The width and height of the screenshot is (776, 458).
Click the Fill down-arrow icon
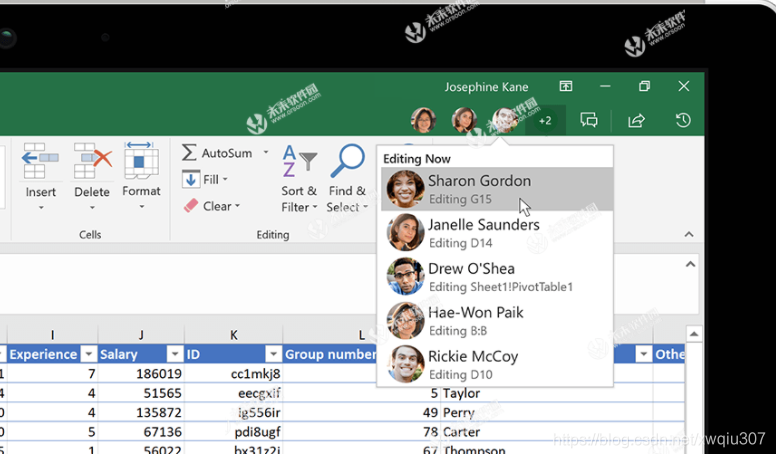coord(191,179)
